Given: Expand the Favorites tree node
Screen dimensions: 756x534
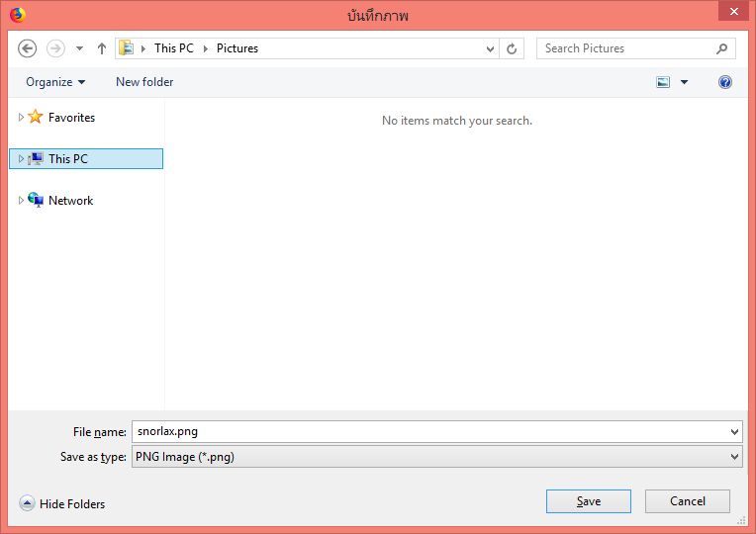Looking at the screenshot, I should (21, 118).
